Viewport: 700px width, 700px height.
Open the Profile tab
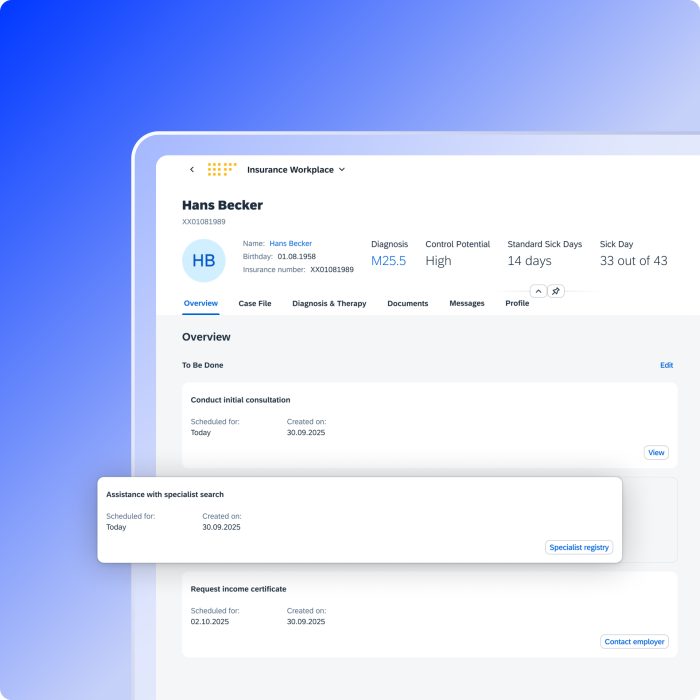(x=517, y=303)
